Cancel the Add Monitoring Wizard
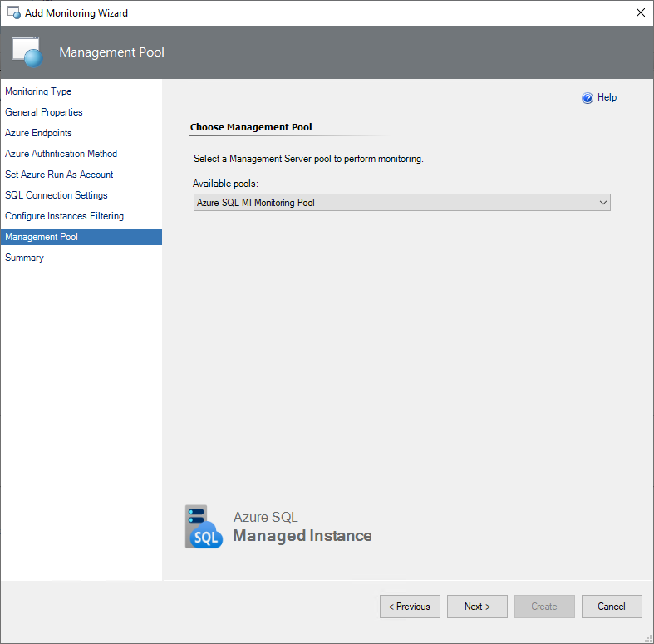This screenshot has width=654, height=644. coord(612,607)
